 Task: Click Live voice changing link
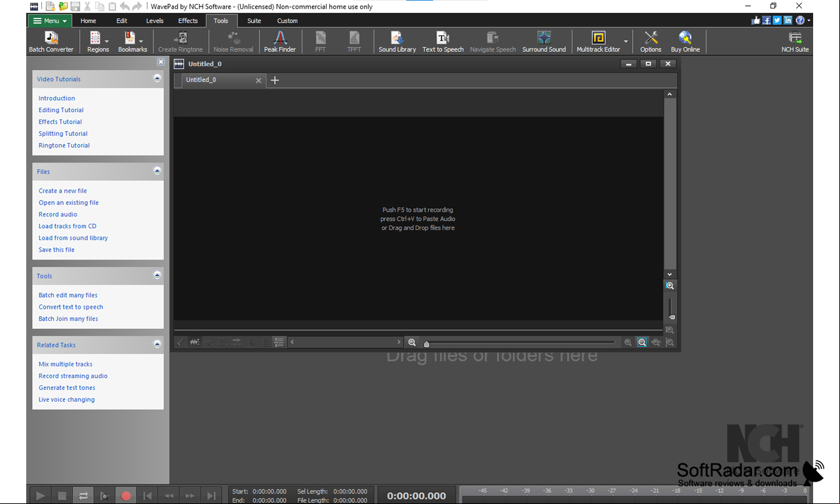click(x=66, y=400)
